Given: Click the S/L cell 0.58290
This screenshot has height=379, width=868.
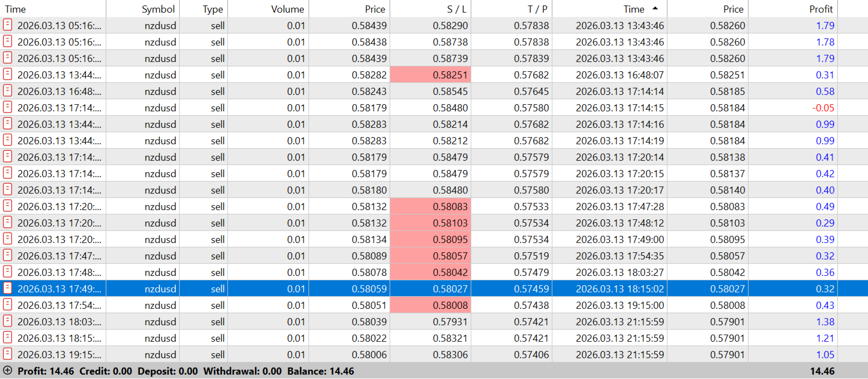Looking at the screenshot, I should tap(450, 25).
